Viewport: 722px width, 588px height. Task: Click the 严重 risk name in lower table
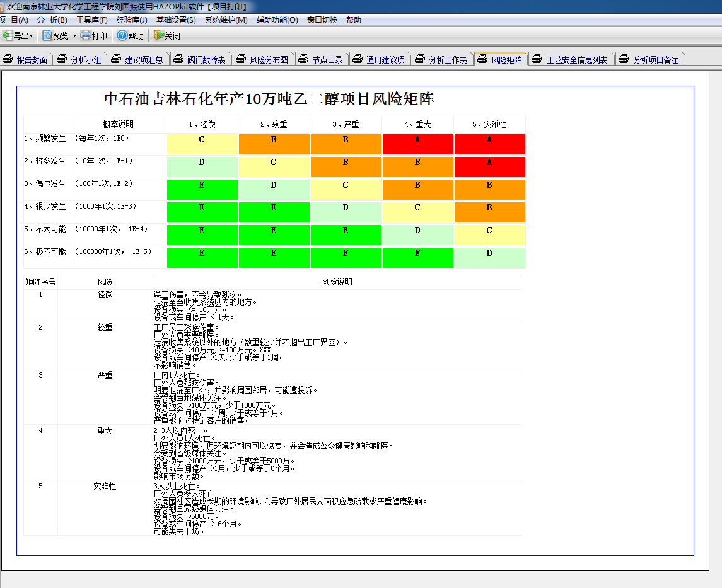point(105,376)
